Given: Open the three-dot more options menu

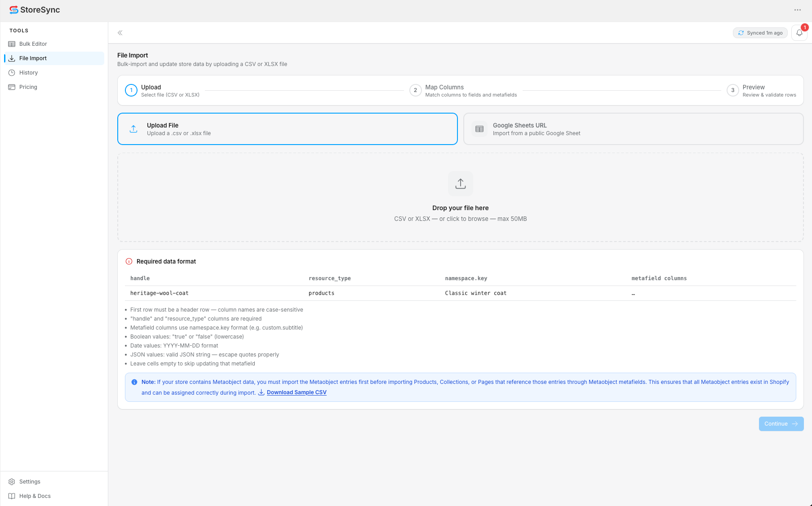Looking at the screenshot, I should [x=798, y=10].
